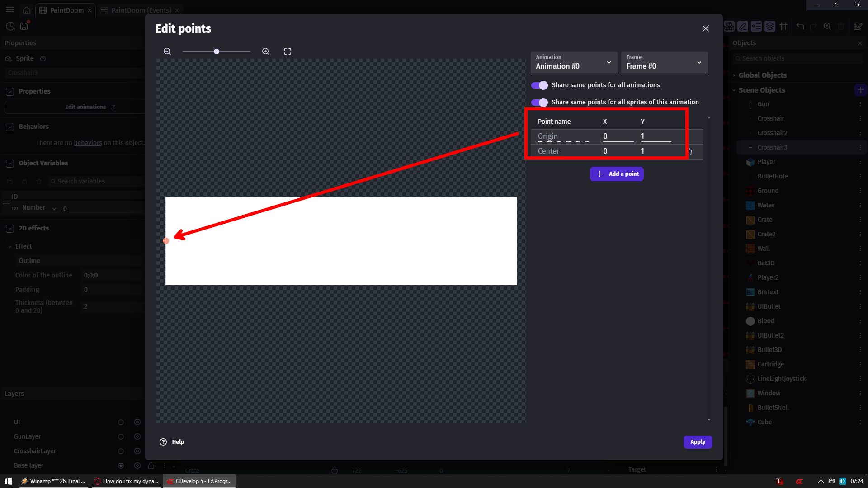The height and width of the screenshot is (488, 868).
Task: Click the hamburger menu icon
Action: tap(10, 10)
